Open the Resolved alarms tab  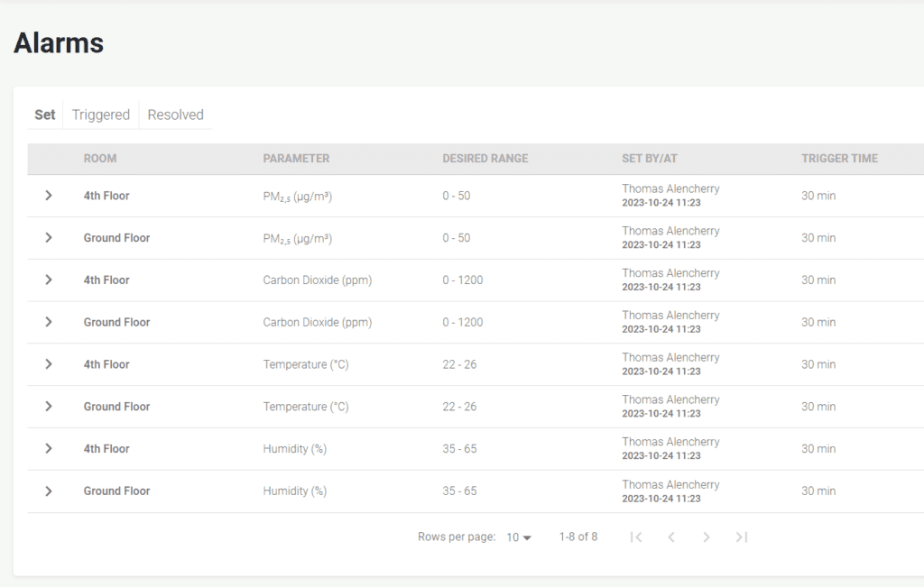point(175,115)
